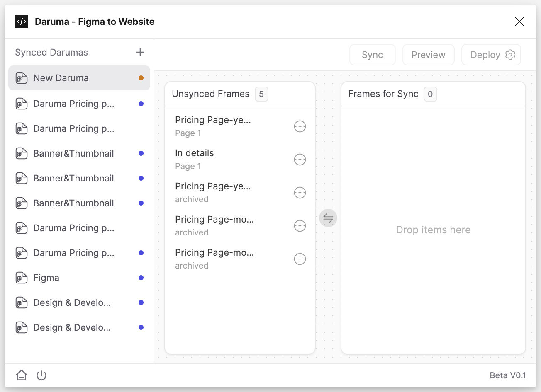This screenshot has width=541, height=392.
Task: Open the Preview button
Action: (429, 55)
